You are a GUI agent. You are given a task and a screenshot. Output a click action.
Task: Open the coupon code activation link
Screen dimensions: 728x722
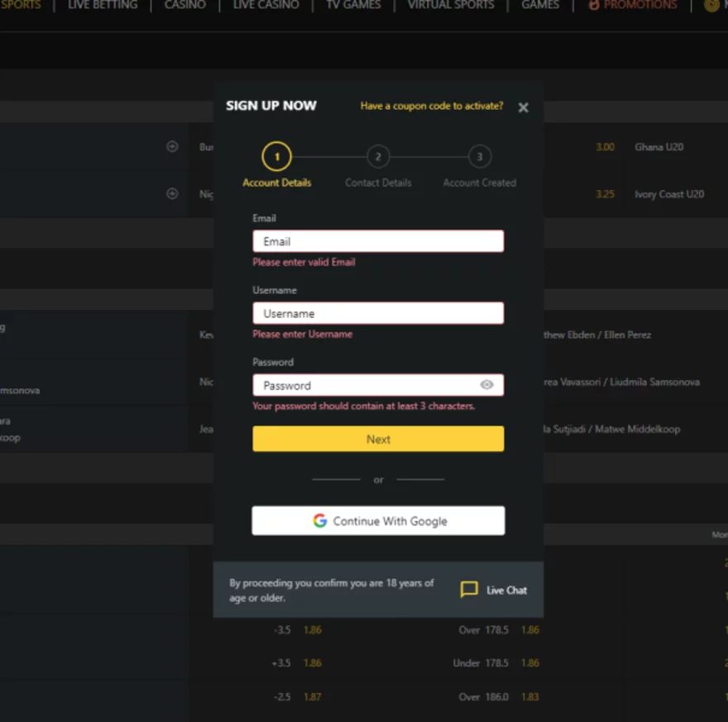pos(431,106)
